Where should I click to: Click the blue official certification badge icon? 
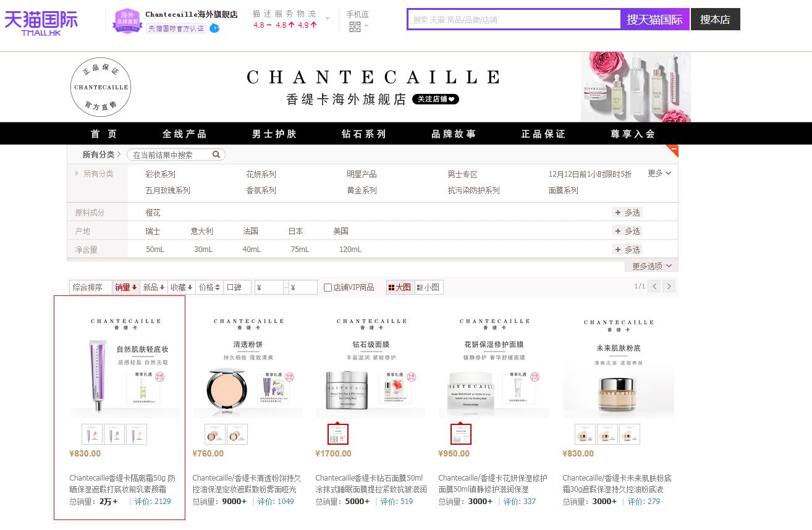pyautogui.click(x=214, y=28)
